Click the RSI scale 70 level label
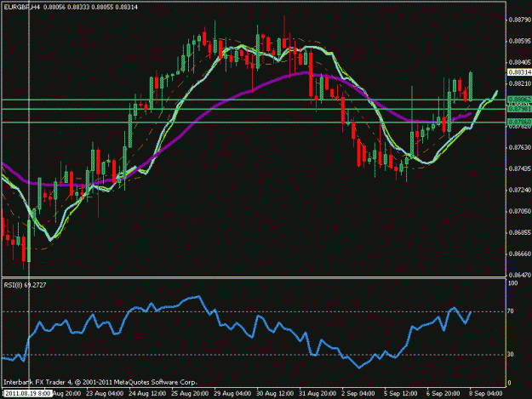532x399 pixels. [512, 311]
